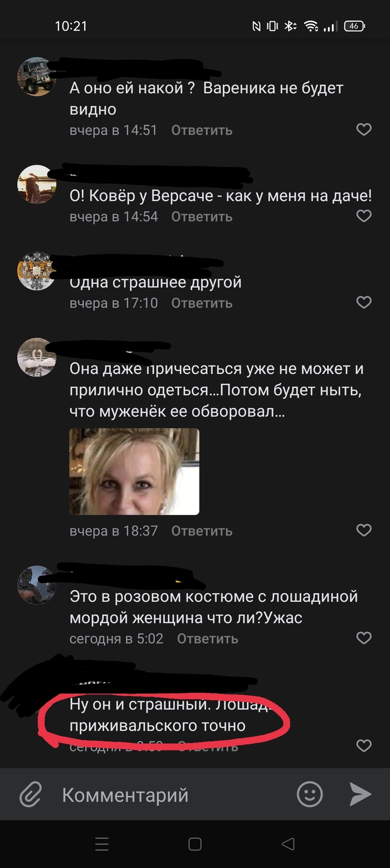Screen dimensions: 390x868
Task: Reply to the 18:37 comment
Action: pos(202,531)
